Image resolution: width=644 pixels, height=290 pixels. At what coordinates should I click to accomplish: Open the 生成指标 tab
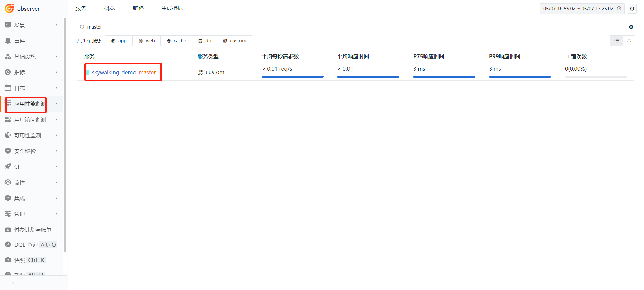point(172,8)
